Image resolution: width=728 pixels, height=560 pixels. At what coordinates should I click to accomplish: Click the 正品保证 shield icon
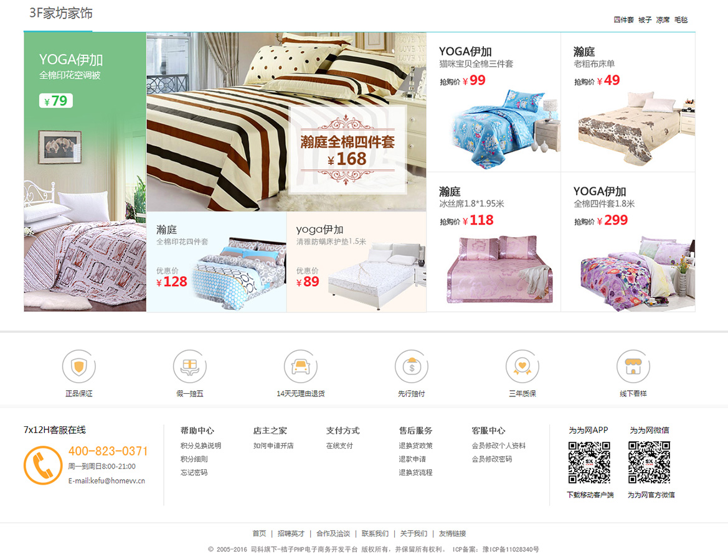pos(79,366)
